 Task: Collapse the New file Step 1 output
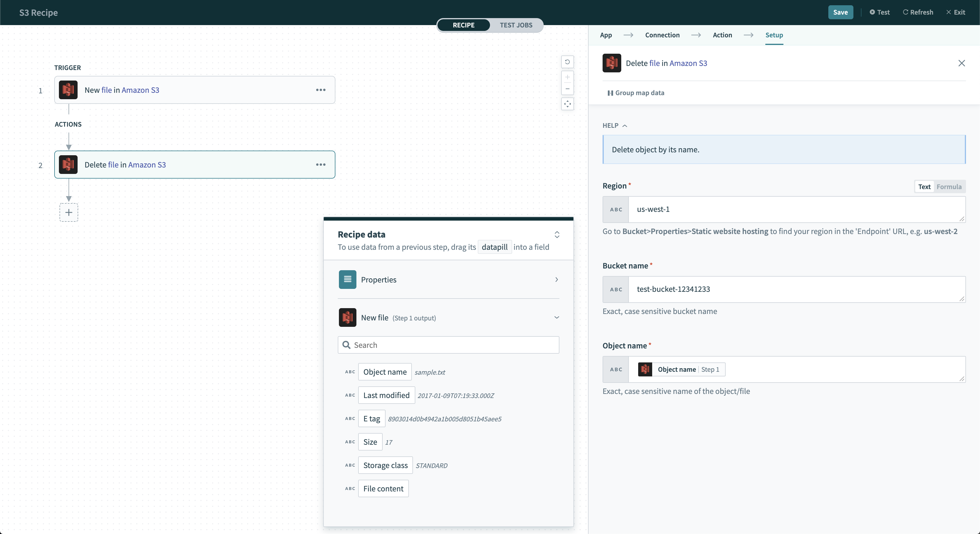point(556,317)
